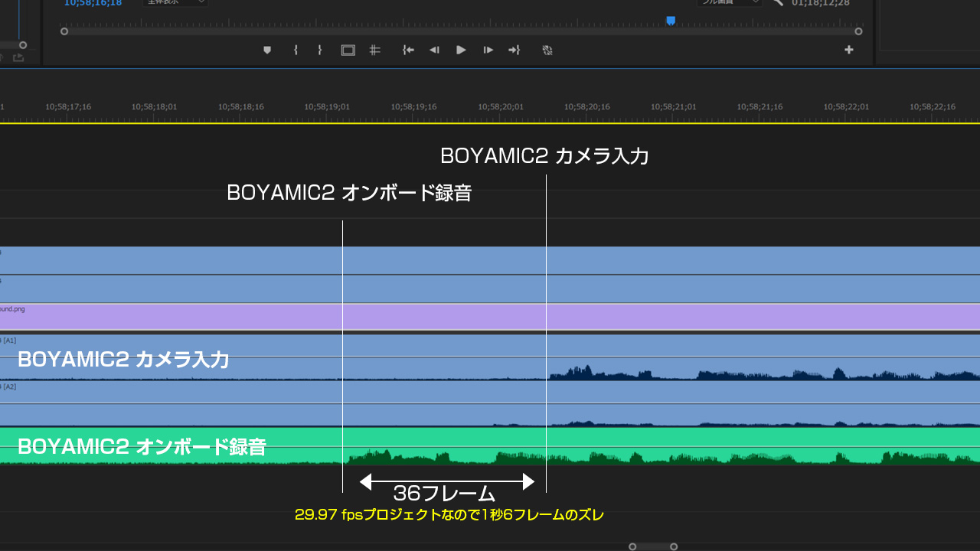Expand the フル画質 playback resolution dropdown
Screen dimensions: 980x551
point(730,3)
